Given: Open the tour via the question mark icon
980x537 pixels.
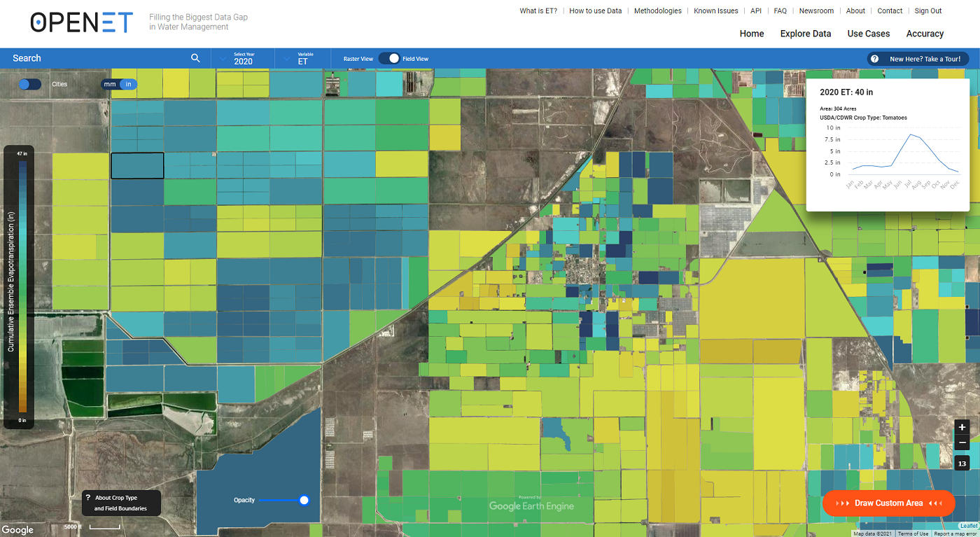Looking at the screenshot, I should 874,59.
